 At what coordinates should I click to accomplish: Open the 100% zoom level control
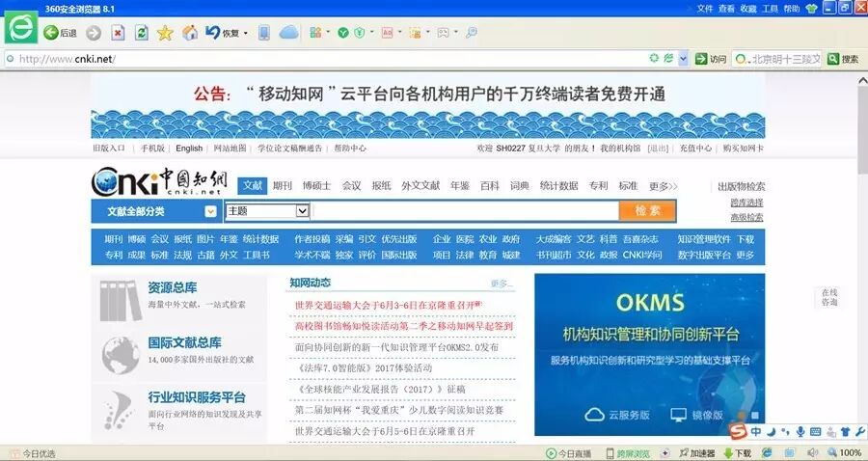pyautogui.click(x=845, y=453)
